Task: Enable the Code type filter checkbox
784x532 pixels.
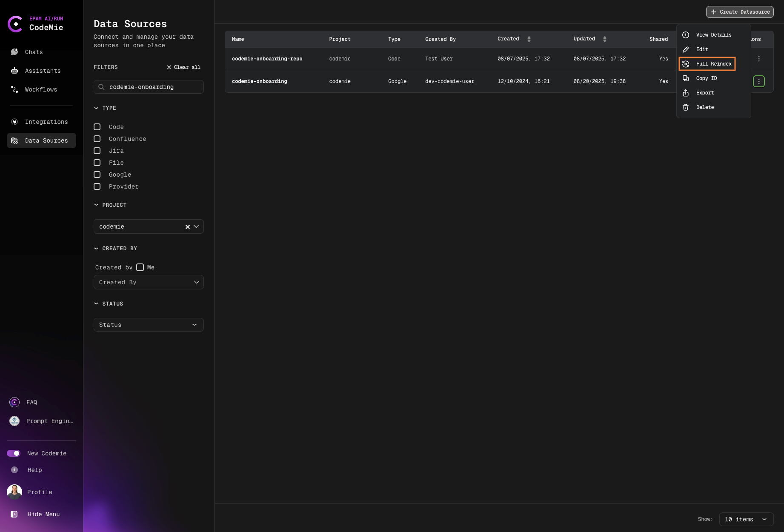Action: pyautogui.click(x=97, y=127)
